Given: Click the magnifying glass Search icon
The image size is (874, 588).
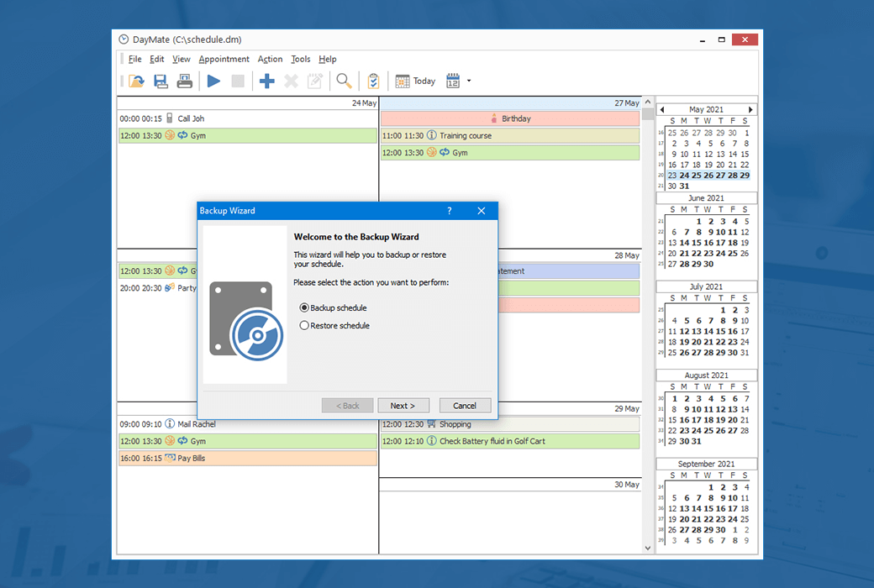Looking at the screenshot, I should point(344,81).
